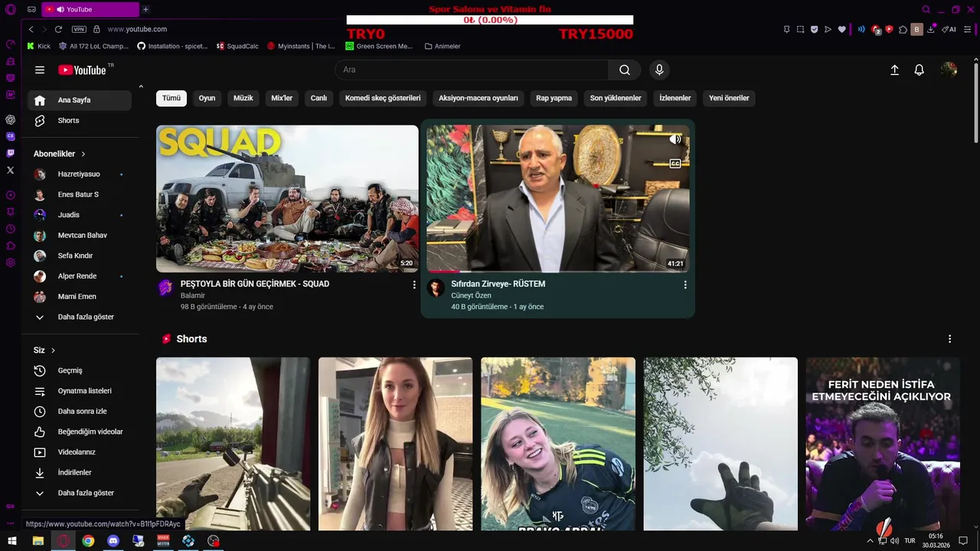Select Yeni öneriler chip

729,98
